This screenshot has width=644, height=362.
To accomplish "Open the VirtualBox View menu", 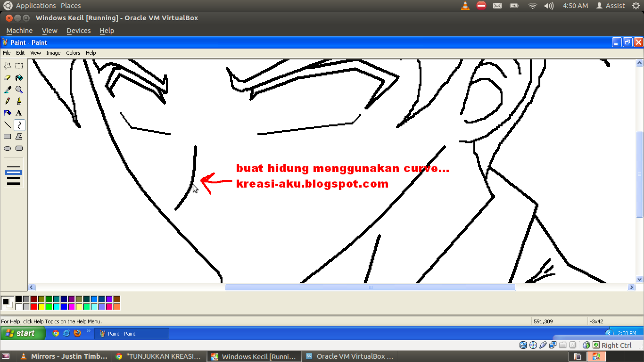I will [x=50, y=31].
